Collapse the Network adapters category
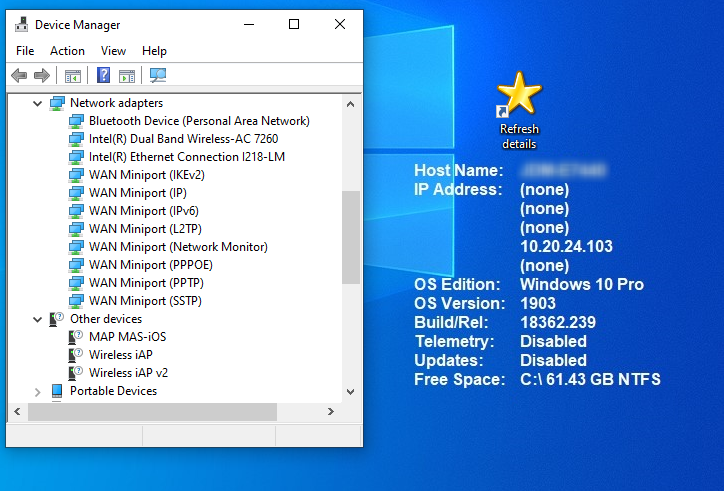 click(x=38, y=103)
